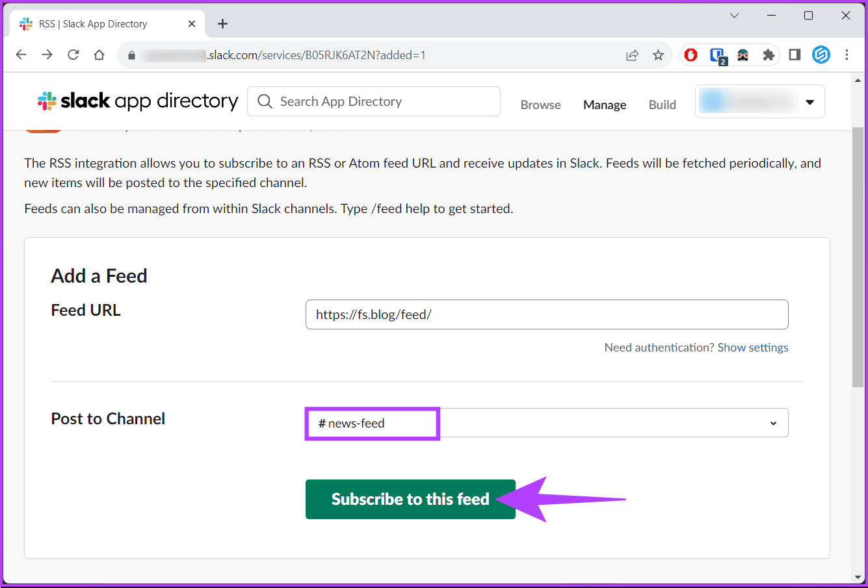Viewport: 868px width, 588px height.
Task: Click the Build navigation link
Action: click(x=662, y=104)
